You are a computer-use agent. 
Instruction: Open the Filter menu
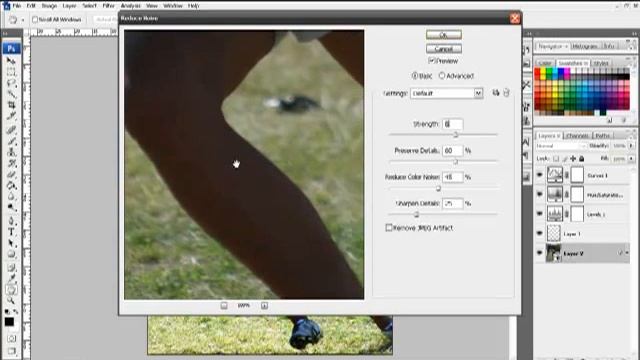tap(108, 6)
